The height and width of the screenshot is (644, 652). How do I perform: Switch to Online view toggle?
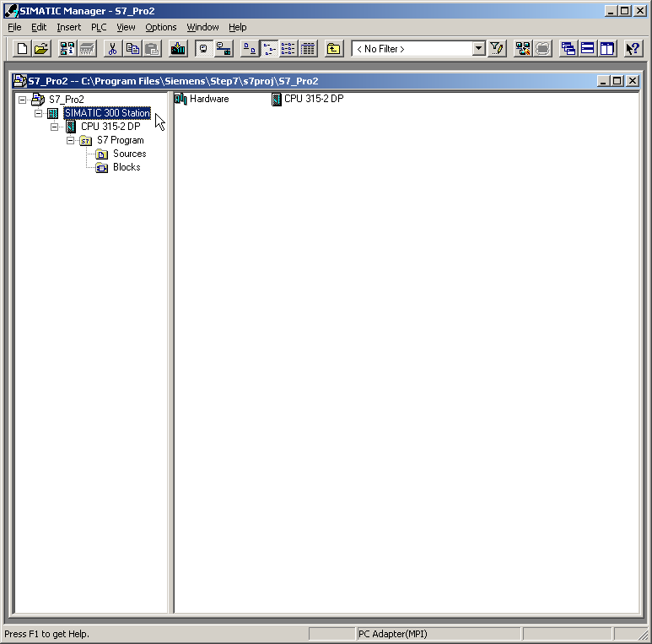pos(224,49)
